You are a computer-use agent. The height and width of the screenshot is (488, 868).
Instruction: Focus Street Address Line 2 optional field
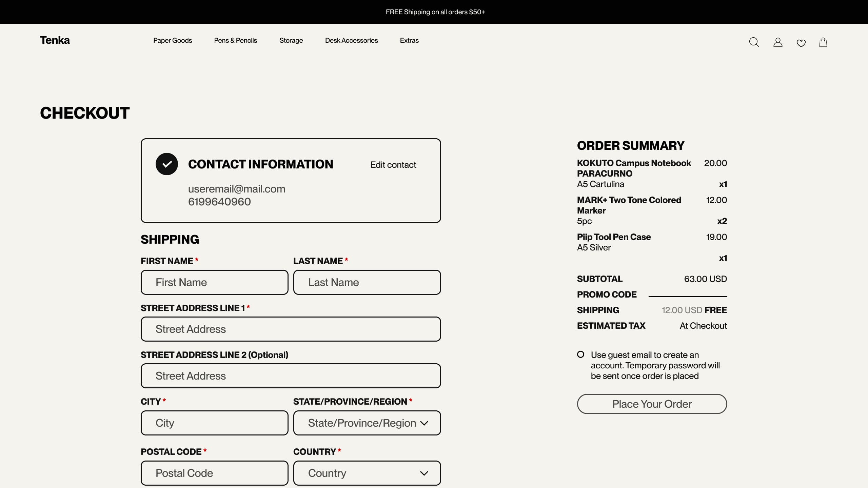(291, 376)
